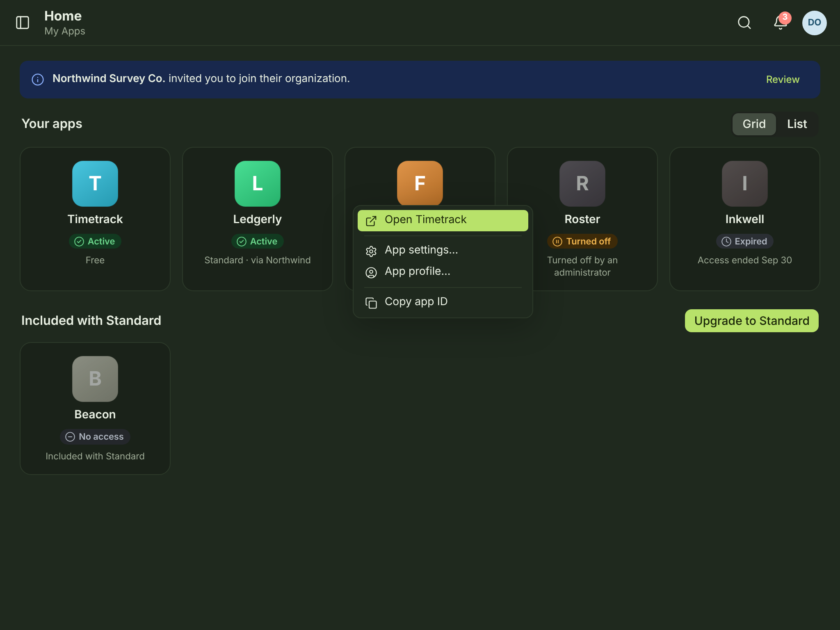840x630 pixels.
Task: Click 'Standard · via Northwind' text
Action: coord(258,260)
